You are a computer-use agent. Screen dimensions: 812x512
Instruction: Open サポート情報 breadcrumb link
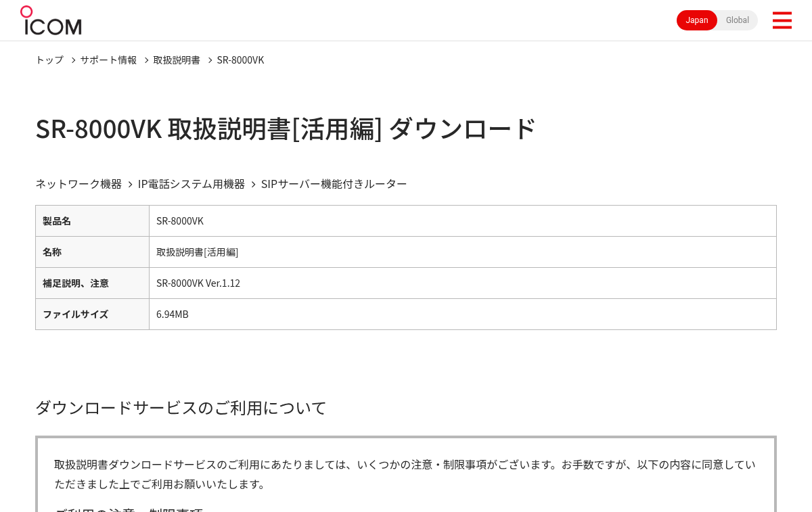point(108,60)
